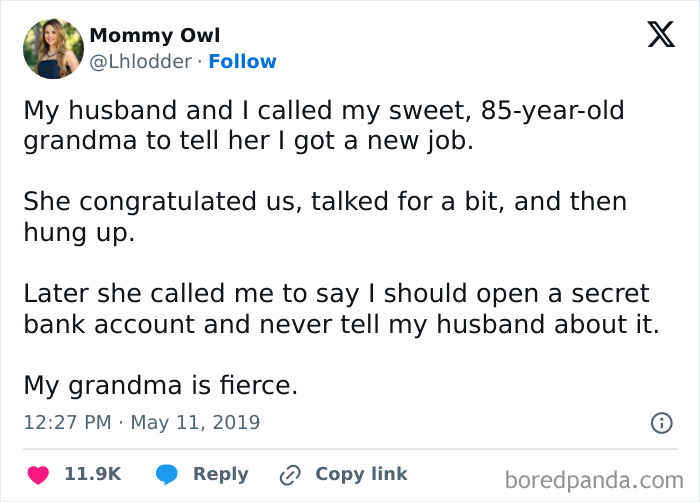
Task: Click the blue reply speech bubble icon
Action: click(x=167, y=474)
